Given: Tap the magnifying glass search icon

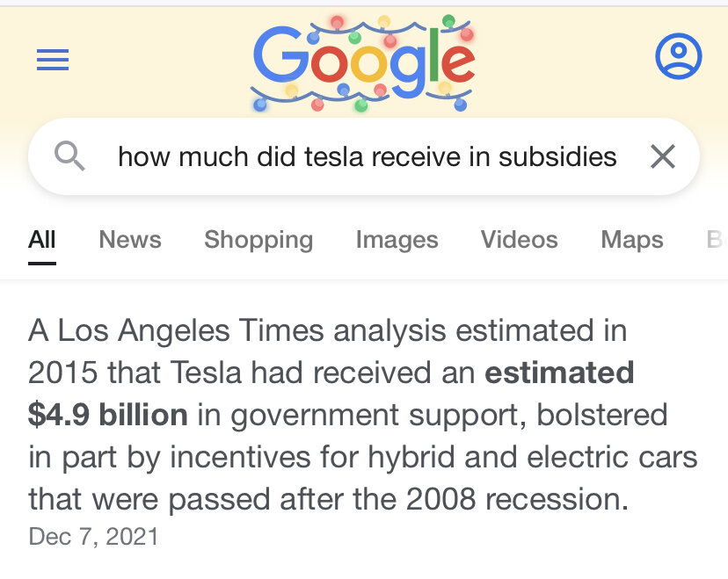Looking at the screenshot, I should coord(69,156).
